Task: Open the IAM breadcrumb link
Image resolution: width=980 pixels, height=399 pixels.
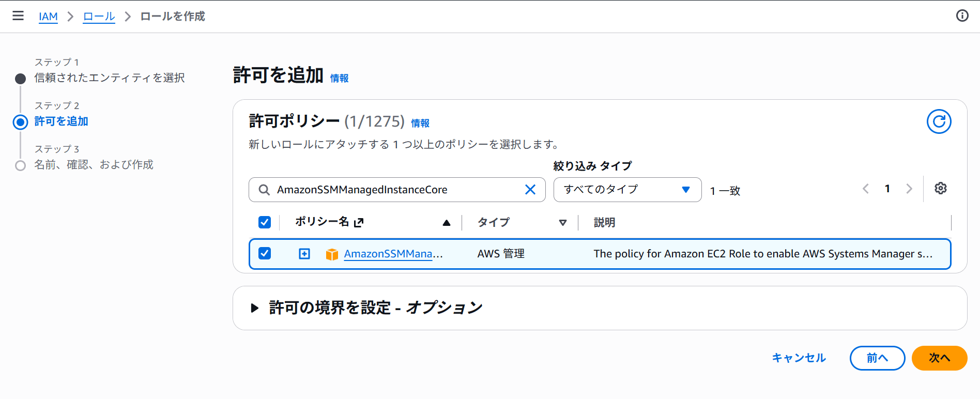Action: pyautogui.click(x=48, y=17)
